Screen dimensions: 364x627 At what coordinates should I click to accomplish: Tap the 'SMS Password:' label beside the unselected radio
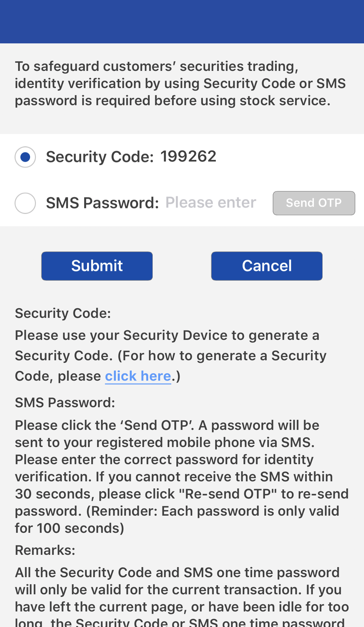click(102, 203)
